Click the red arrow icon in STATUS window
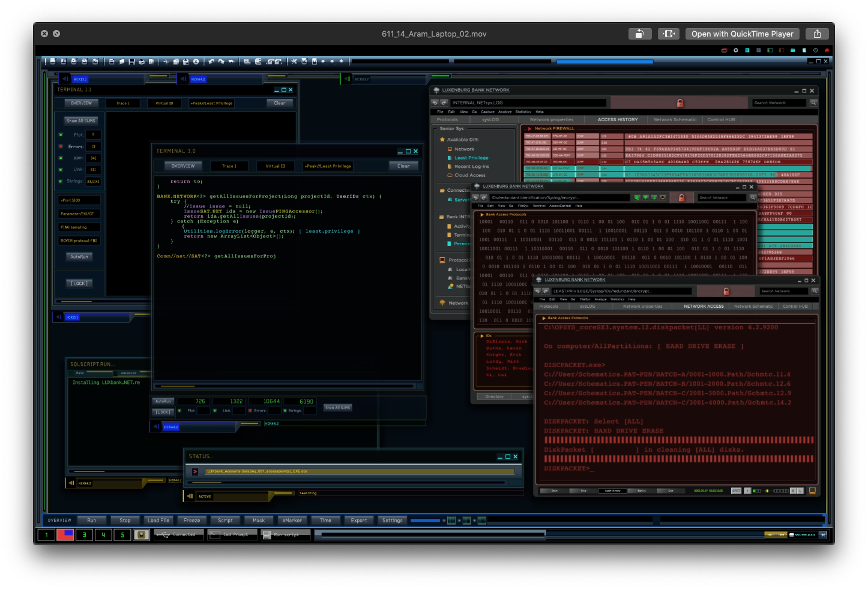The image size is (868, 589). 195,471
